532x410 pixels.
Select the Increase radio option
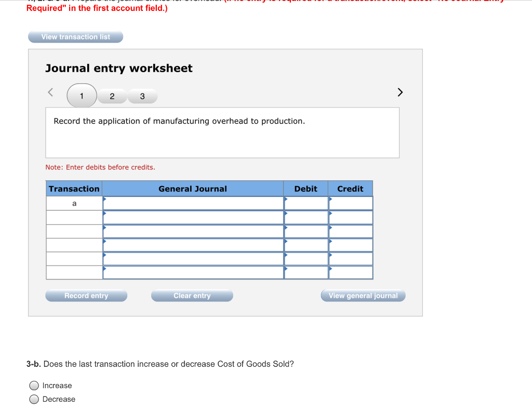click(x=34, y=386)
